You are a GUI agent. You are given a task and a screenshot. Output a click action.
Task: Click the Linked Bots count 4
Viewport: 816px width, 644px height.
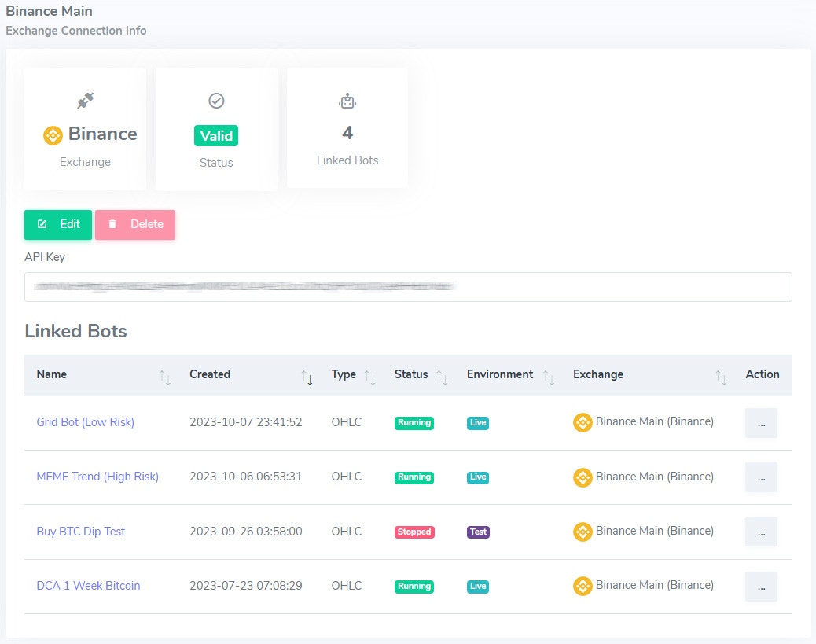[x=347, y=133]
